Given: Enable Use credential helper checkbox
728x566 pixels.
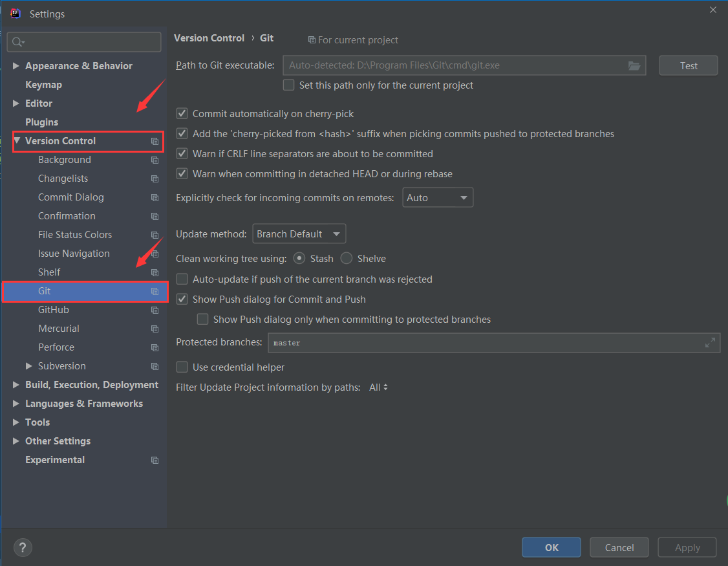Looking at the screenshot, I should (x=182, y=367).
